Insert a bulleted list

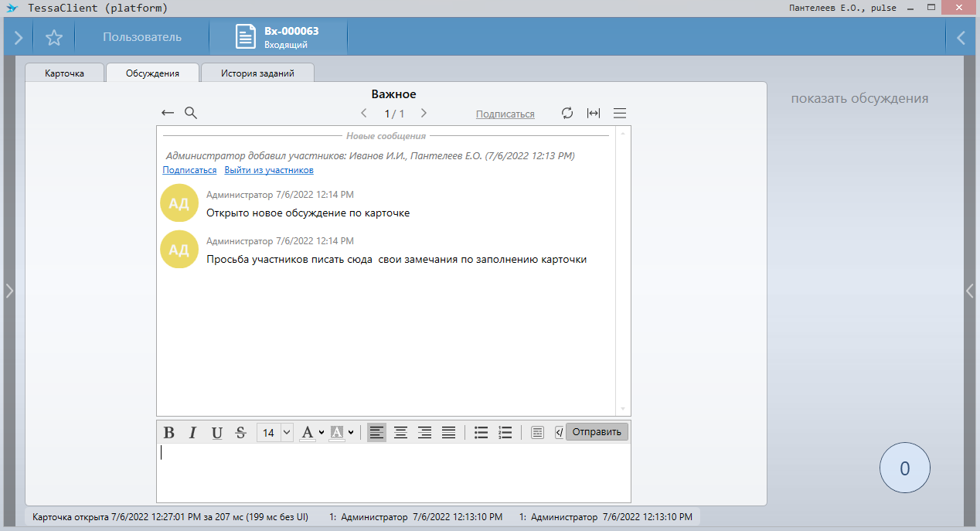[x=481, y=433]
